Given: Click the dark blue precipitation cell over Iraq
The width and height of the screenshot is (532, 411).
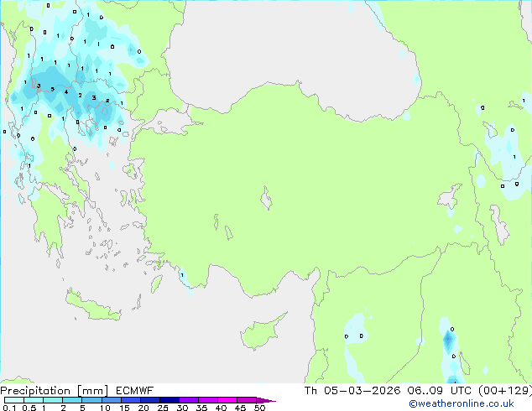Looking at the screenshot, I should [448, 339].
